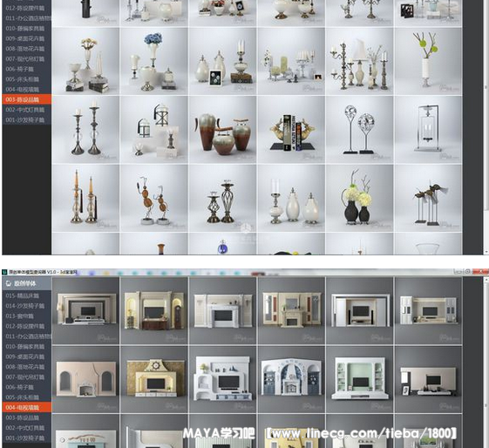This screenshot has width=489, height=448.
Task: Select the golden deer bookends thumbnail
Action: click(291, 130)
